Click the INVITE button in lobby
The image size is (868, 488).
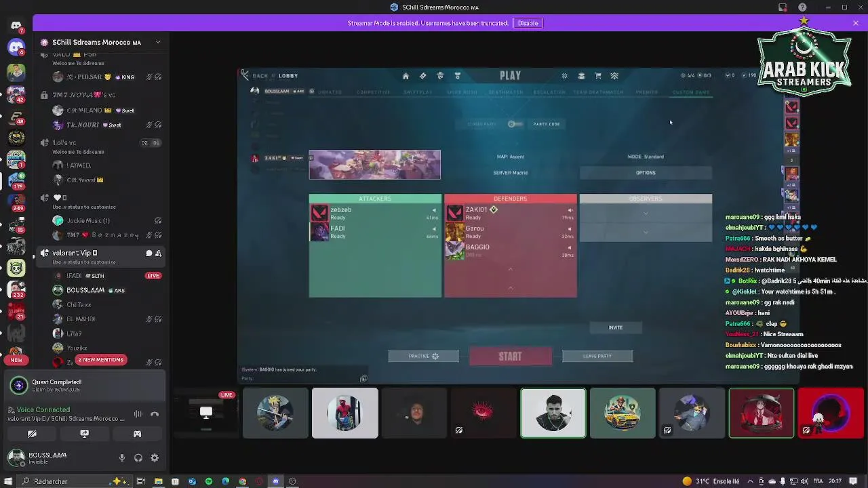(x=615, y=327)
